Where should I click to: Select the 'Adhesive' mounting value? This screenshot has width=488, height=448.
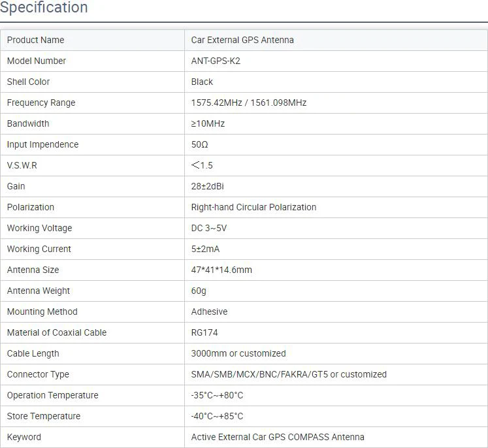click(x=209, y=312)
